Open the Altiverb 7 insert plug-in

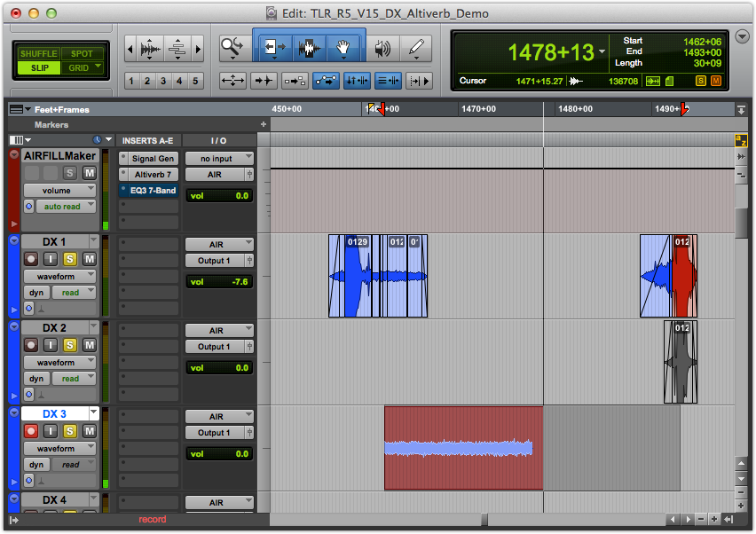tap(152, 175)
